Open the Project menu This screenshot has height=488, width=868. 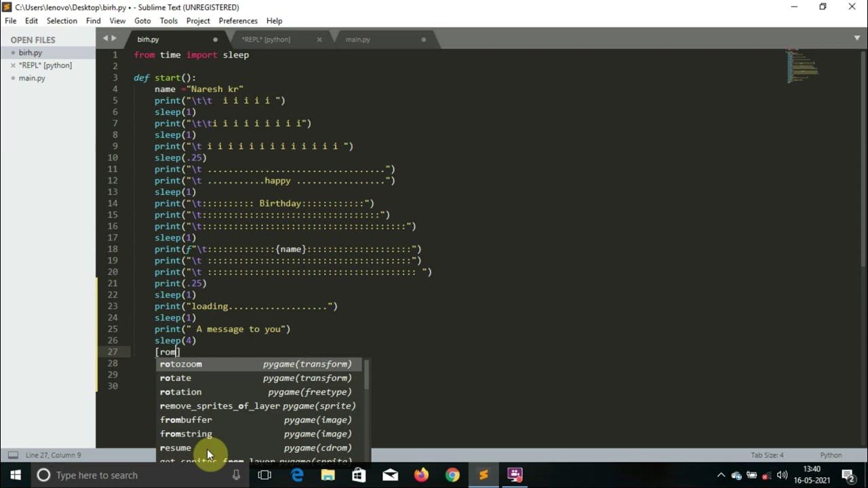pyautogui.click(x=198, y=21)
